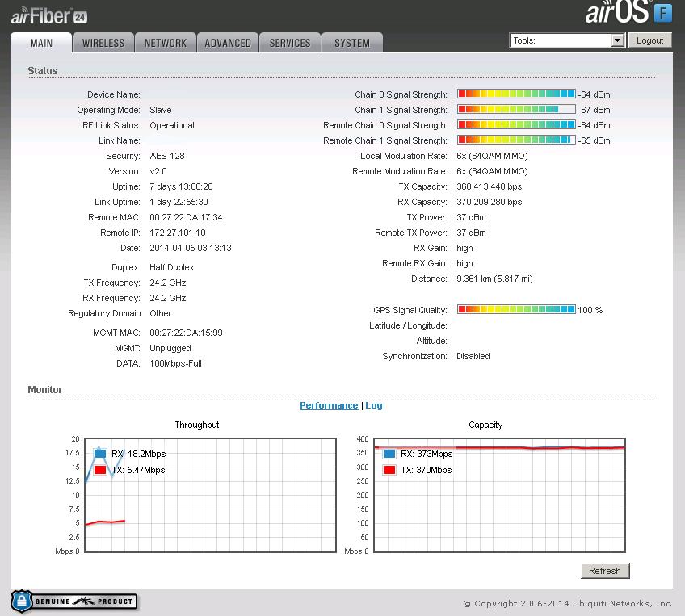Select the Main tab
Image resolution: width=685 pixels, height=616 pixels.
coord(41,43)
